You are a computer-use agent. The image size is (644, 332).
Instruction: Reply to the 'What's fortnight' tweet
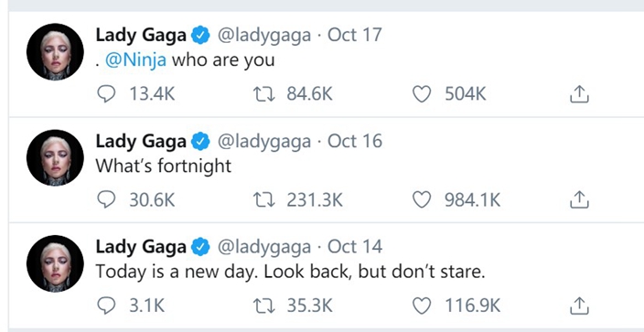click(106, 200)
